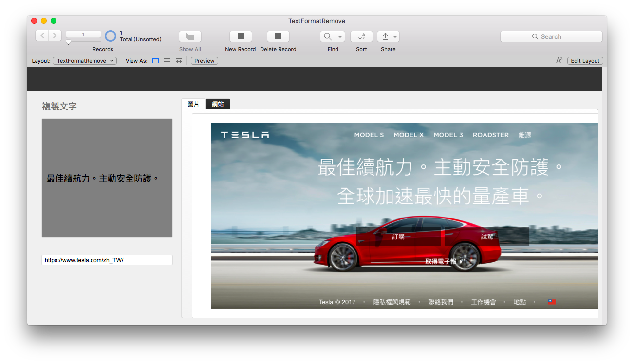
Task: Select the 圖片 tab
Action: pos(193,104)
